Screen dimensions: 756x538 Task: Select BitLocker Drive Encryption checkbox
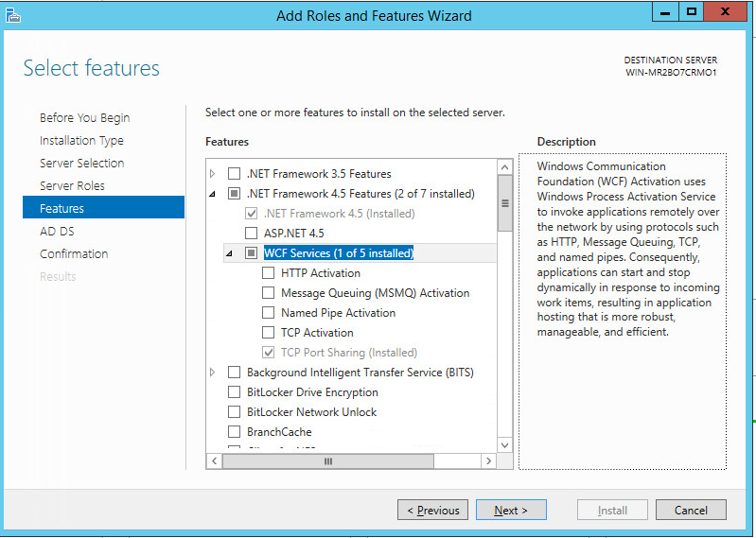click(235, 391)
